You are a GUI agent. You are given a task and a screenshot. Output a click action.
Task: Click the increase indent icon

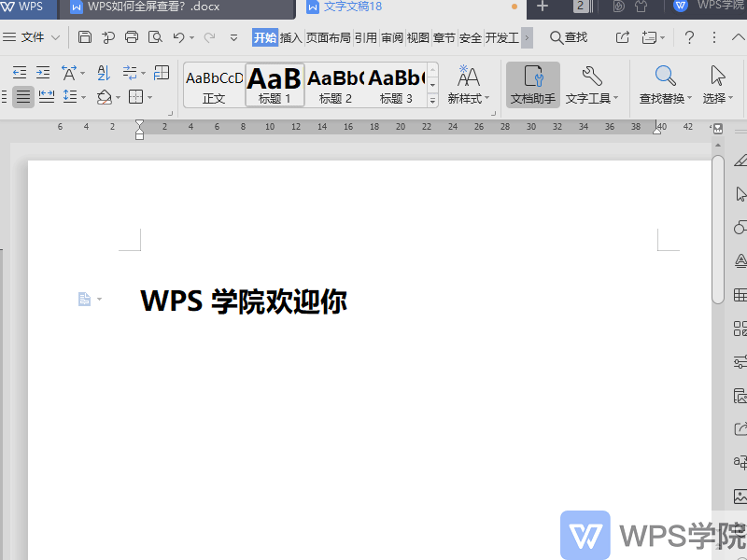pos(43,72)
